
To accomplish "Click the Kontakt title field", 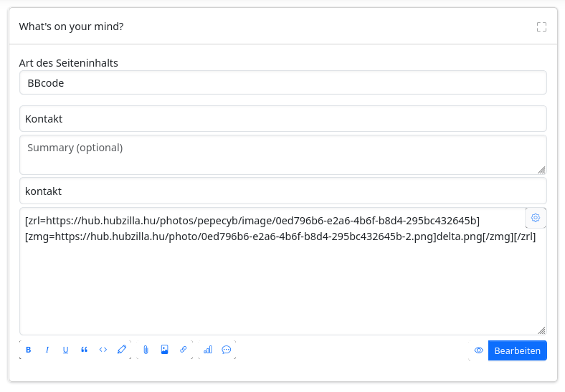I will [282, 119].
